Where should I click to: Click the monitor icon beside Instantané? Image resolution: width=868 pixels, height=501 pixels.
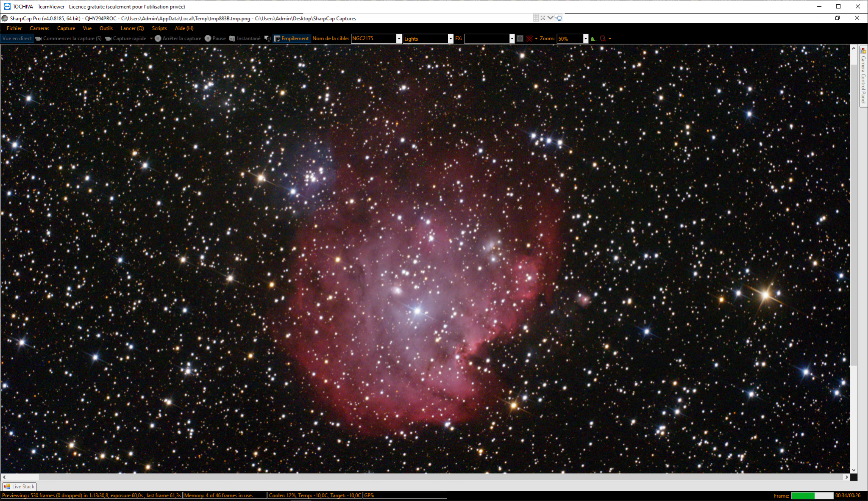[x=267, y=39]
